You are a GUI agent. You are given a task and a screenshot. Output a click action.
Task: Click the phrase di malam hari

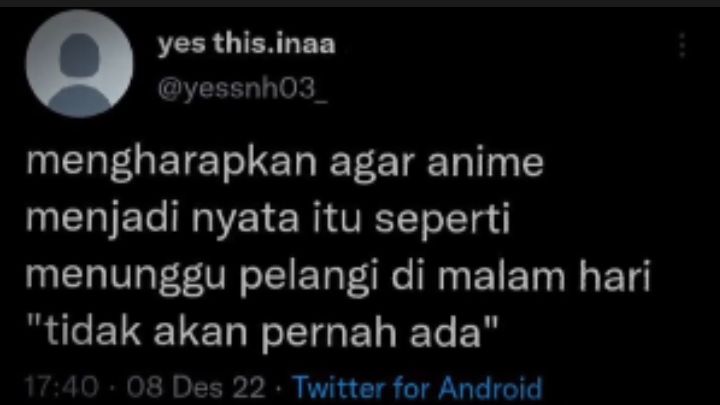(521, 275)
